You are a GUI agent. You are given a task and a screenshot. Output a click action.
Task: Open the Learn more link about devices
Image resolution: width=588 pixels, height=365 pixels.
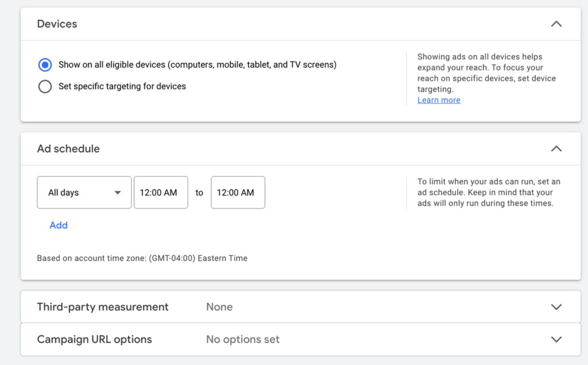coord(439,100)
